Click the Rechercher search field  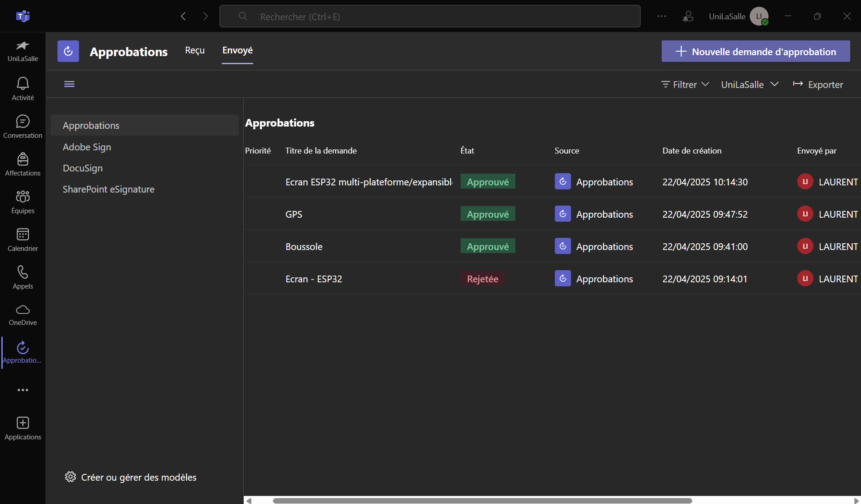point(430,17)
